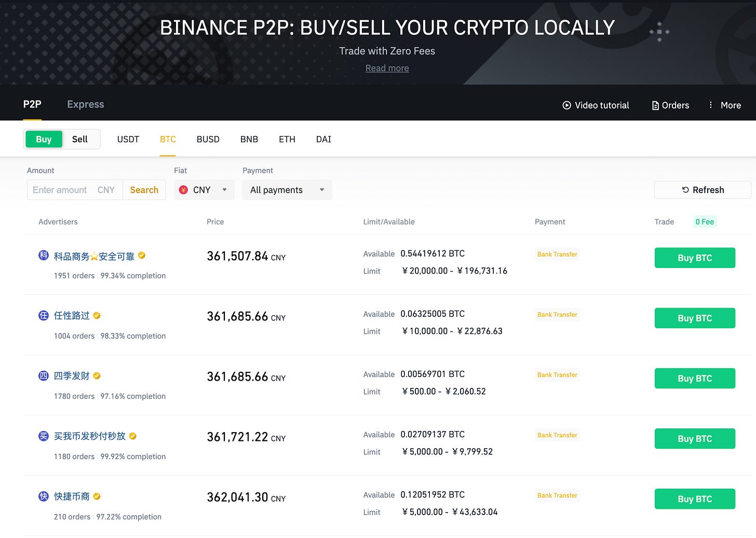Buy BTC from 快捷币商
Image resolution: width=756 pixels, height=538 pixels.
click(x=695, y=499)
